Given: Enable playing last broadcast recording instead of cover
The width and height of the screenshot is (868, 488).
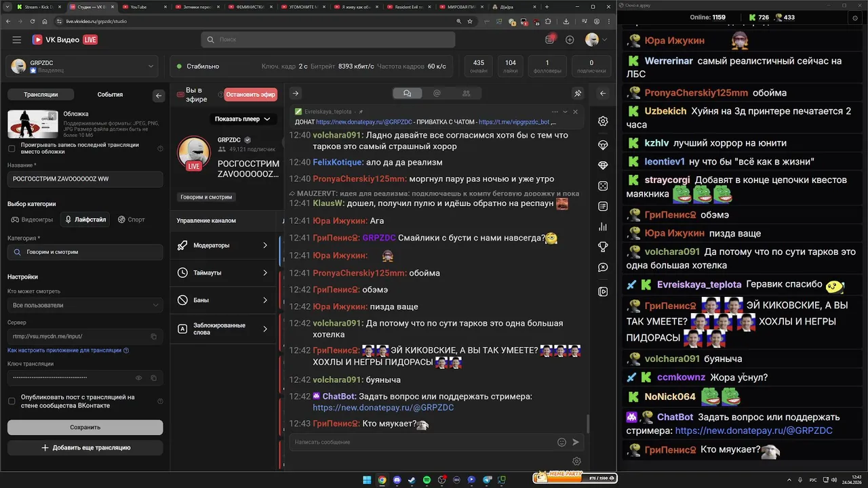Looking at the screenshot, I should [x=12, y=148].
